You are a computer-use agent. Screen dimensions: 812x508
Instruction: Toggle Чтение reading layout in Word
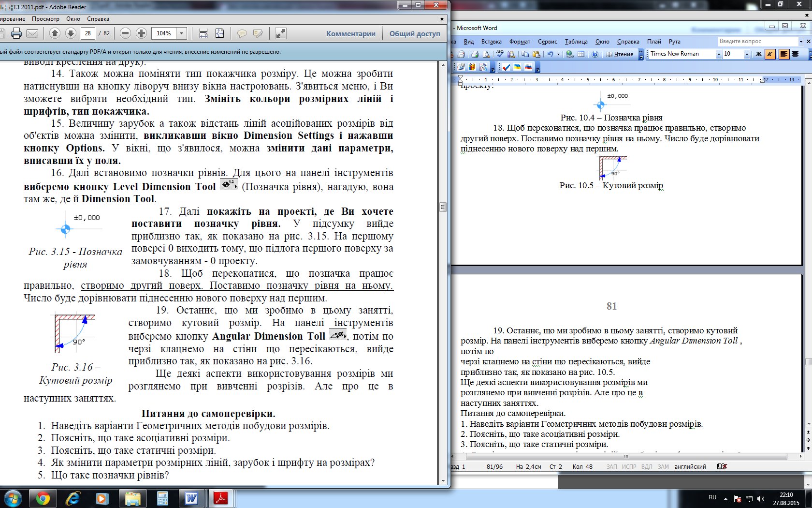coord(620,54)
